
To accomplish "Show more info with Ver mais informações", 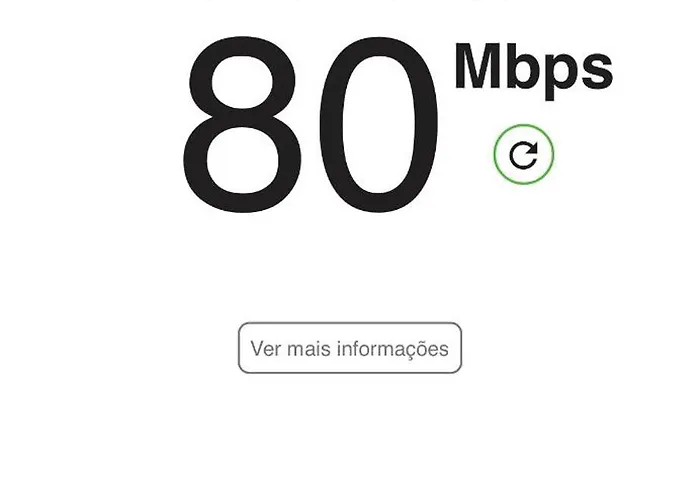I will (350, 348).
